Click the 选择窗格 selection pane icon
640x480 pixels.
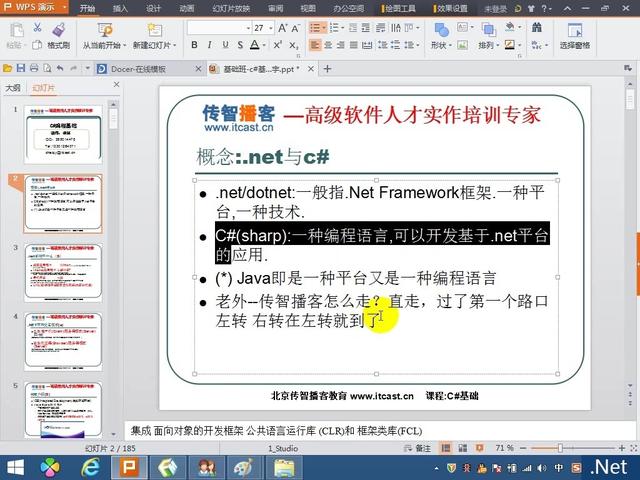coord(575,30)
